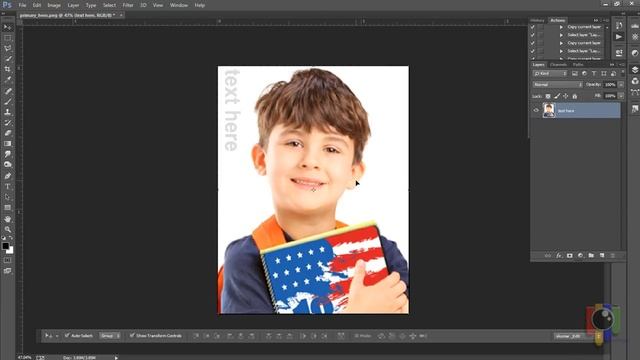The image size is (640, 360).
Task: Change screen mode via toolbar icon
Action: [x=7, y=271]
